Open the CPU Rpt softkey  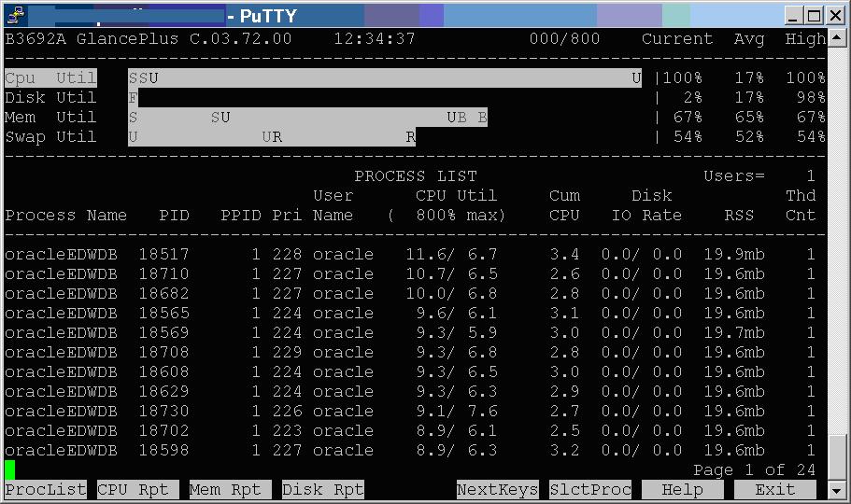(138, 490)
